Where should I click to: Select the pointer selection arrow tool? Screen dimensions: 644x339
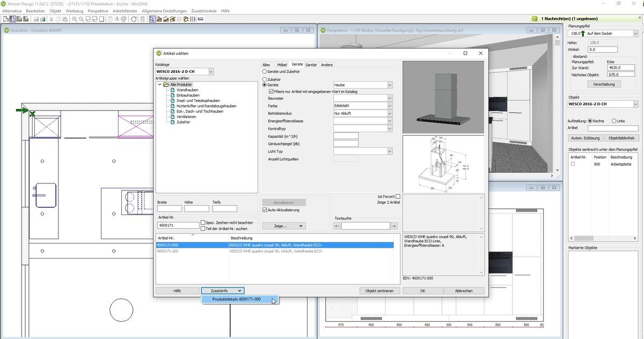click(152, 19)
